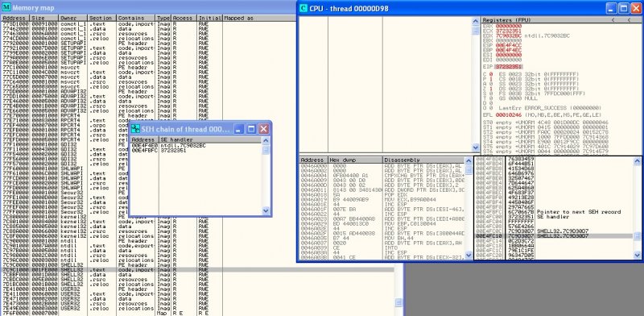
Task: Click the Memory map window 'M' icon
Action: click(6, 7)
